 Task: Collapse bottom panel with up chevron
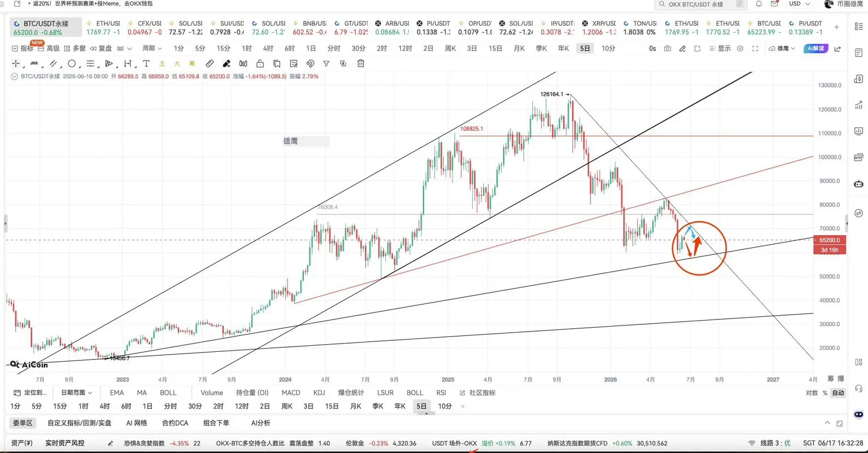point(827,423)
